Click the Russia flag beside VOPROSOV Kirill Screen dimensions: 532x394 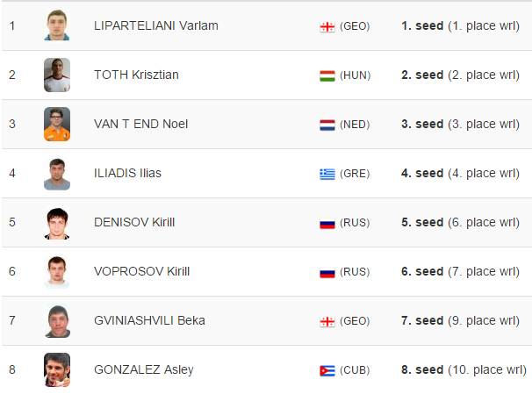click(x=327, y=273)
